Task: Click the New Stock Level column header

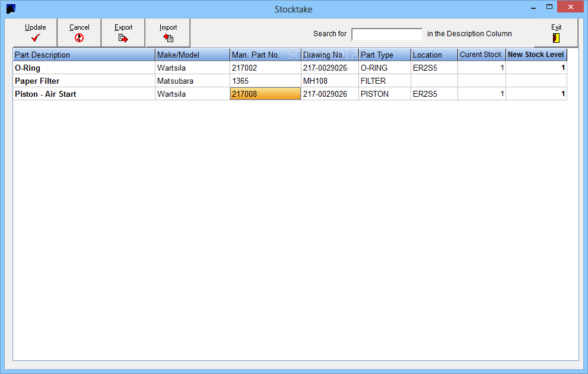Action: point(536,55)
